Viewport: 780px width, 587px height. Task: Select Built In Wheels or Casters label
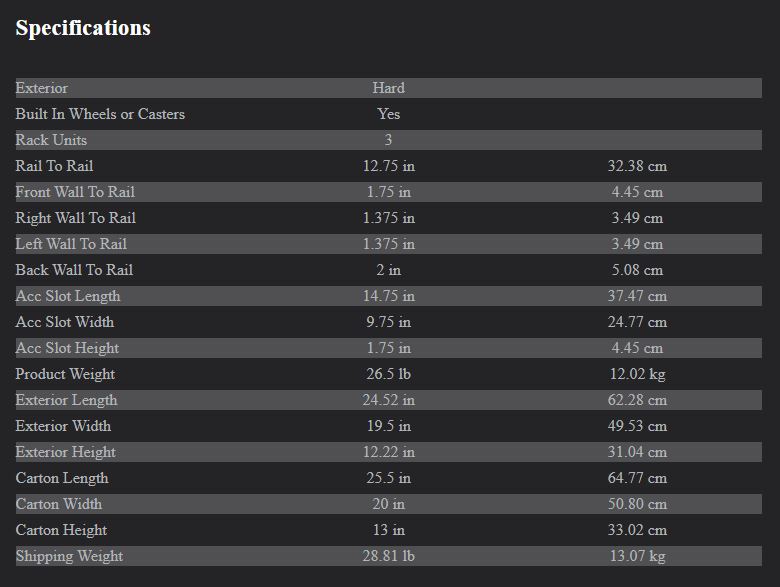(x=100, y=114)
